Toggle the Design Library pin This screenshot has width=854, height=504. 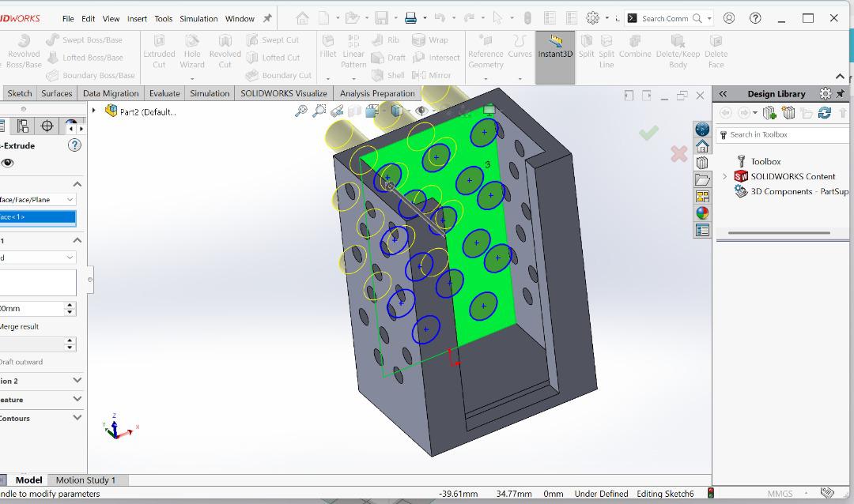[841, 94]
